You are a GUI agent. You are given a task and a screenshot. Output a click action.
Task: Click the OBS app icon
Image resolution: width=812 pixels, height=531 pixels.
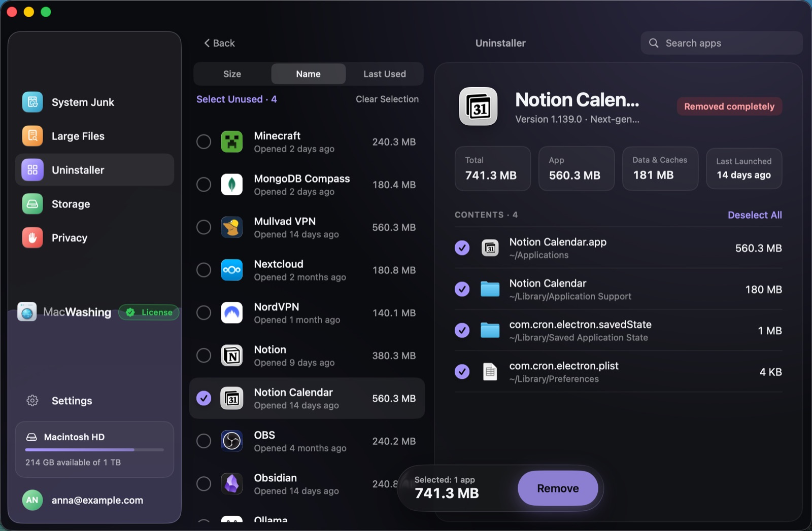click(232, 441)
